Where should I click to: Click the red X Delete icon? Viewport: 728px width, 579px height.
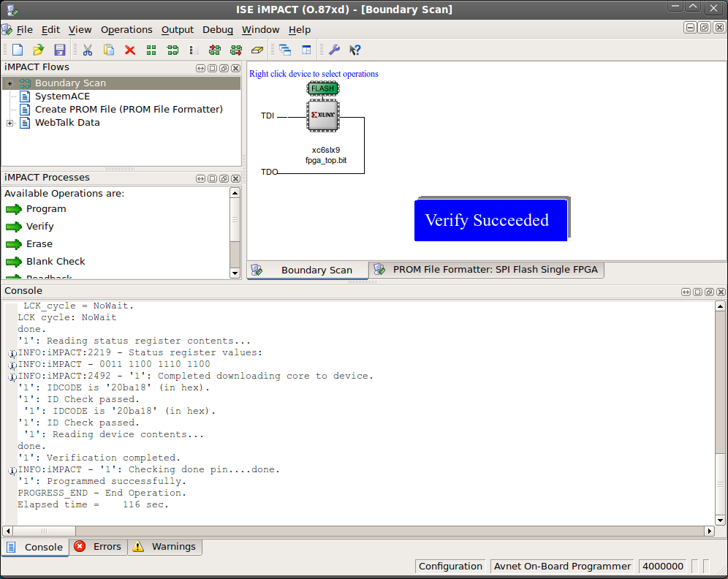[130, 50]
